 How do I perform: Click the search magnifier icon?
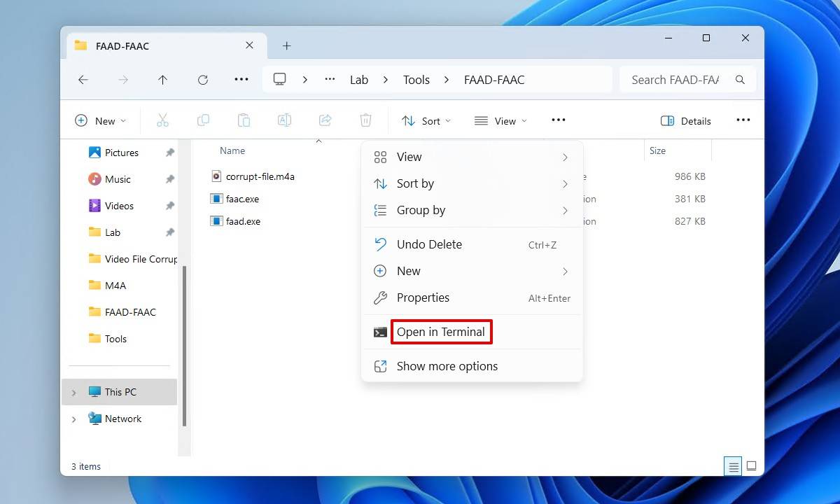[x=740, y=80]
